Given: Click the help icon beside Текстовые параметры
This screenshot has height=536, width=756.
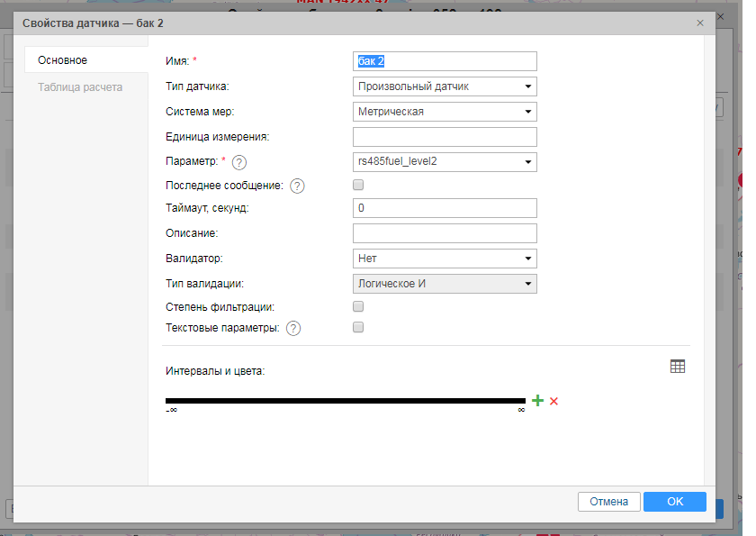Looking at the screenshot, I should tap(293, 329).
